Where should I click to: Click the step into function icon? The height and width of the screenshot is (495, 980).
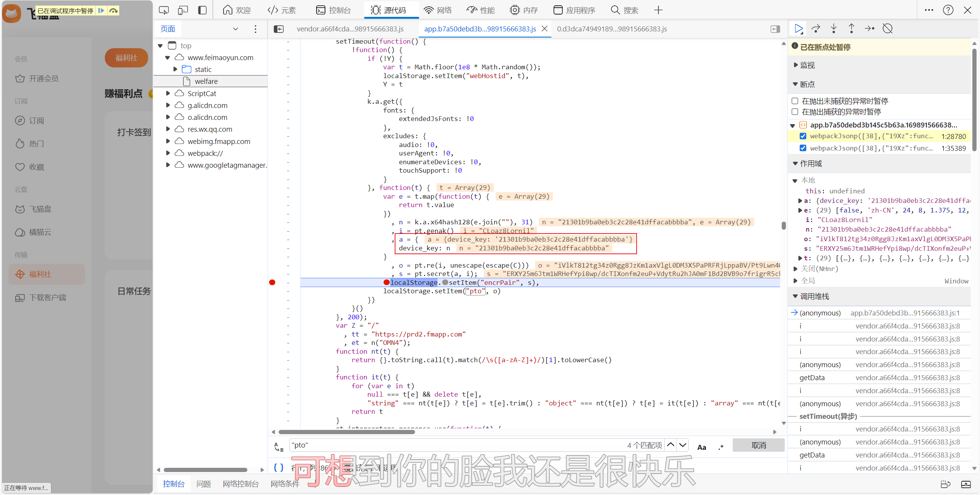coord(834,29)
